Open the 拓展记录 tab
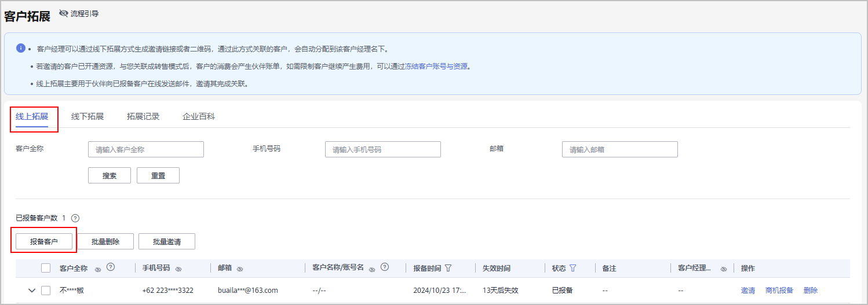The width and height of the screenshot is (868, 305). pyautogui.click(x=143, y=116)
